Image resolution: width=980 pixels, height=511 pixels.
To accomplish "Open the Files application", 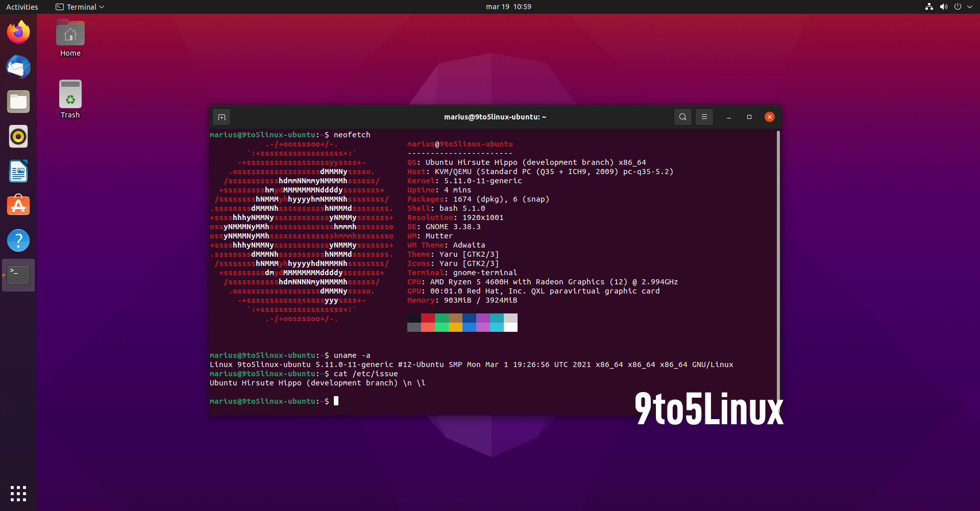I will coord(18,102).
